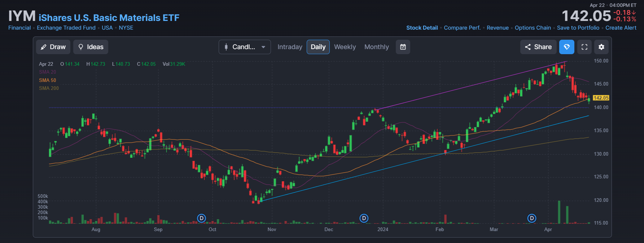Select the Daily timeframe

318,47
